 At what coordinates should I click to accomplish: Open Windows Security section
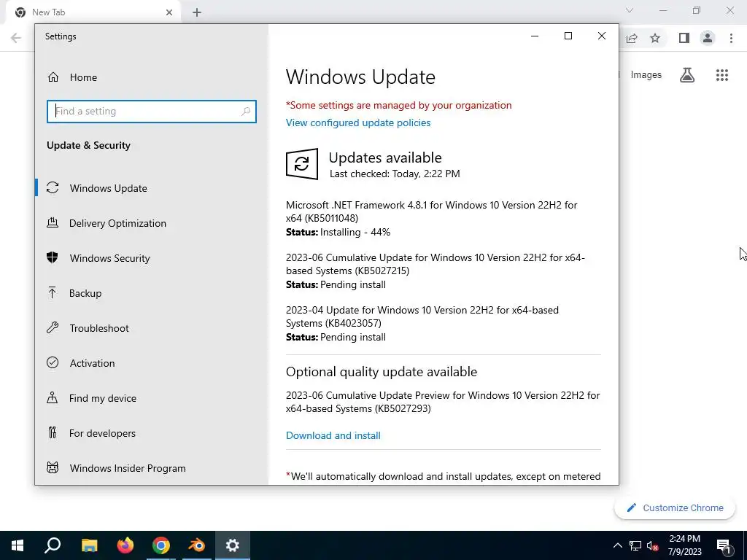109,258
